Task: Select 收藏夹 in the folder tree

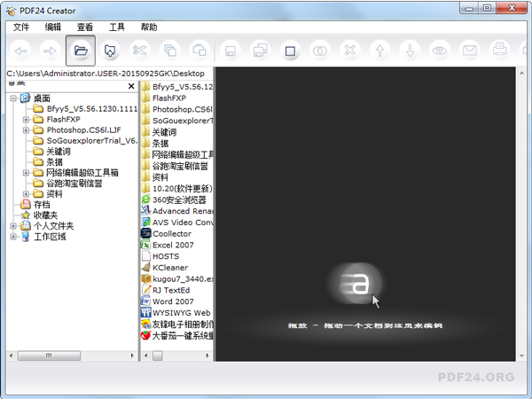Action: 45,215
